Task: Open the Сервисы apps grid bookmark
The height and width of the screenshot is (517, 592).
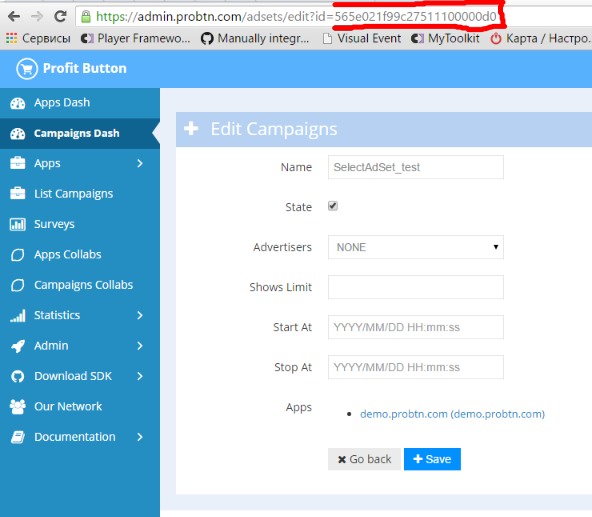Action: (39, 38)
